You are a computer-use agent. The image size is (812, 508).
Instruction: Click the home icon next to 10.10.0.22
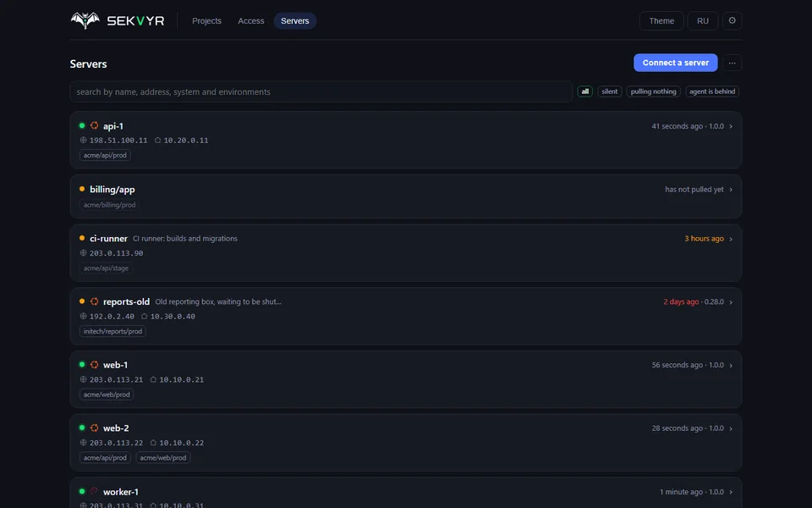(x=153, y=443)
